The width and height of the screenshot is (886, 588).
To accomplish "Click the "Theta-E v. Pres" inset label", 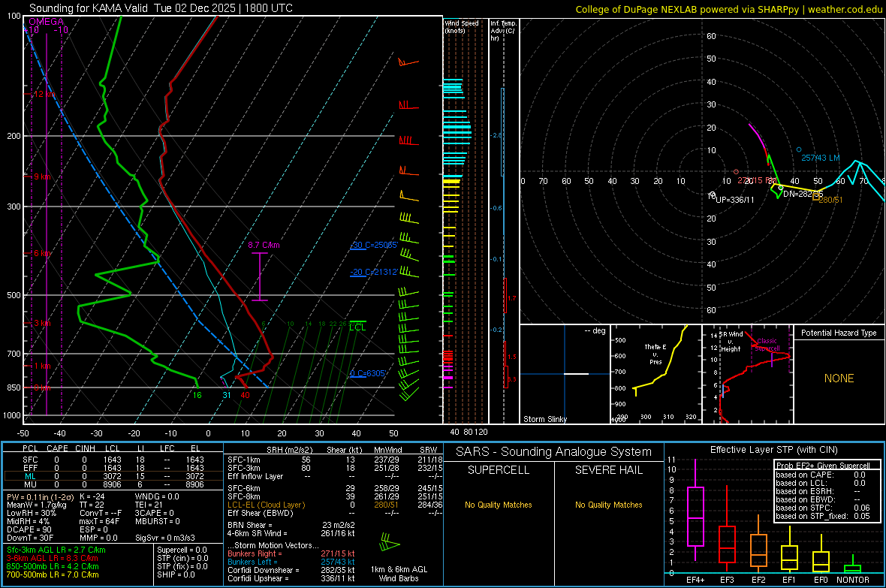I will pyautogui.click(x=655, y=354).
